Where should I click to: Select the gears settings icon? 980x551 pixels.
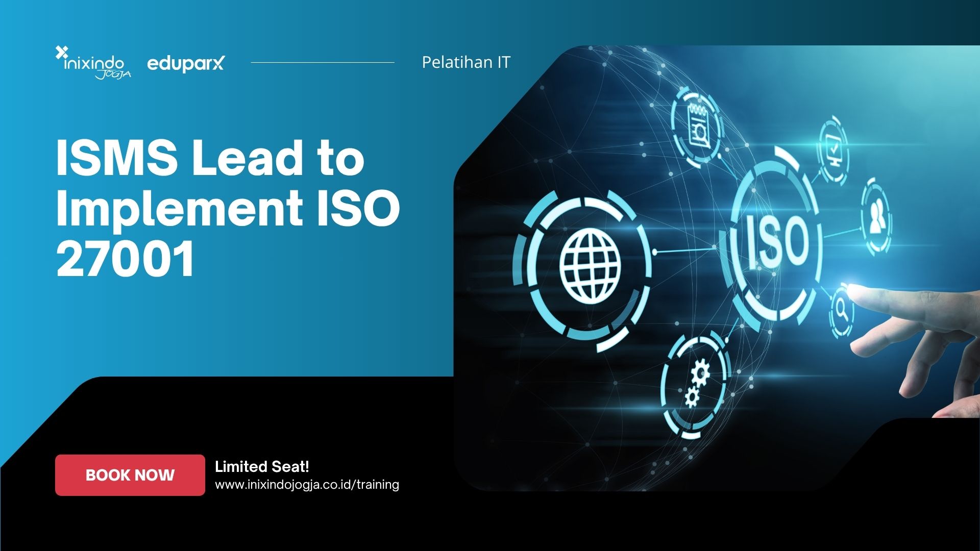[696, 384]
